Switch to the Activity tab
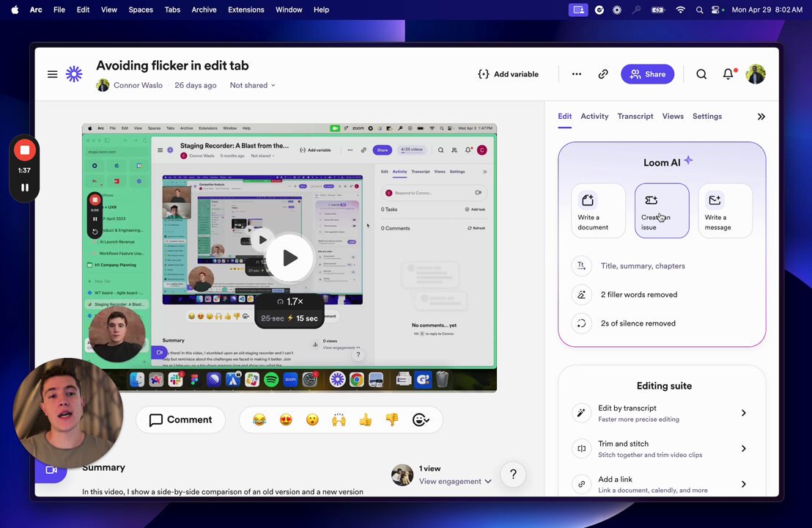 pyautogui.click(x=594, y=117)
